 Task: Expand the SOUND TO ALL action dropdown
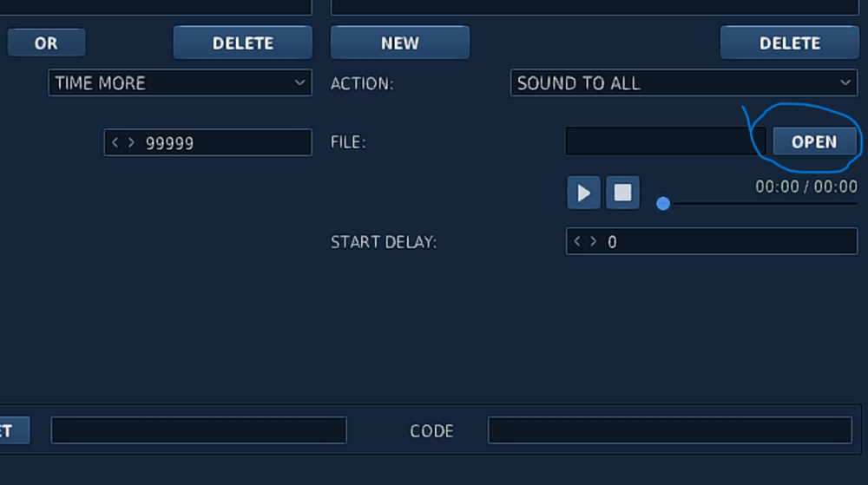pos(683,83)
